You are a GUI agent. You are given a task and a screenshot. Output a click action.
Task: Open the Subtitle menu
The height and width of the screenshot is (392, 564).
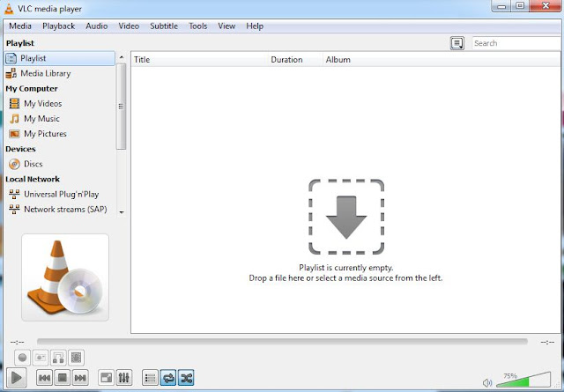[x=164, y=26]
